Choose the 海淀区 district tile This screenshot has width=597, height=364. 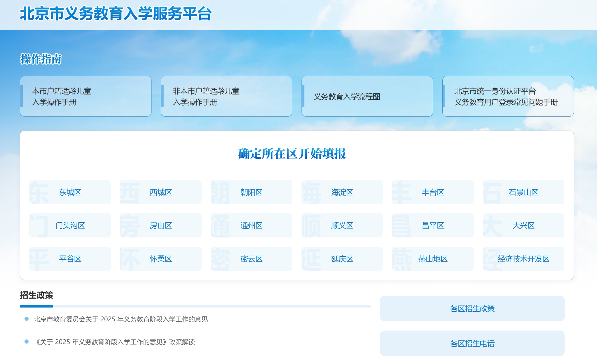(x=342, y=192)
